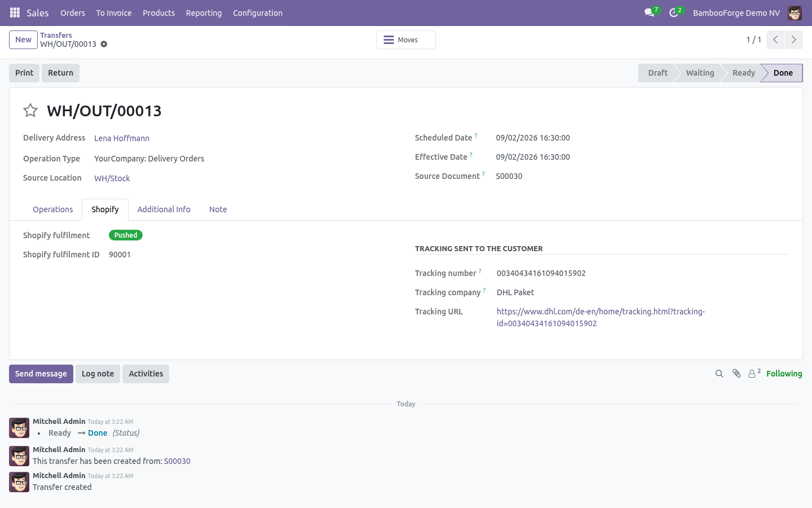Open the Reporting menu
The image size is (812, 508).
pos(204,13)
